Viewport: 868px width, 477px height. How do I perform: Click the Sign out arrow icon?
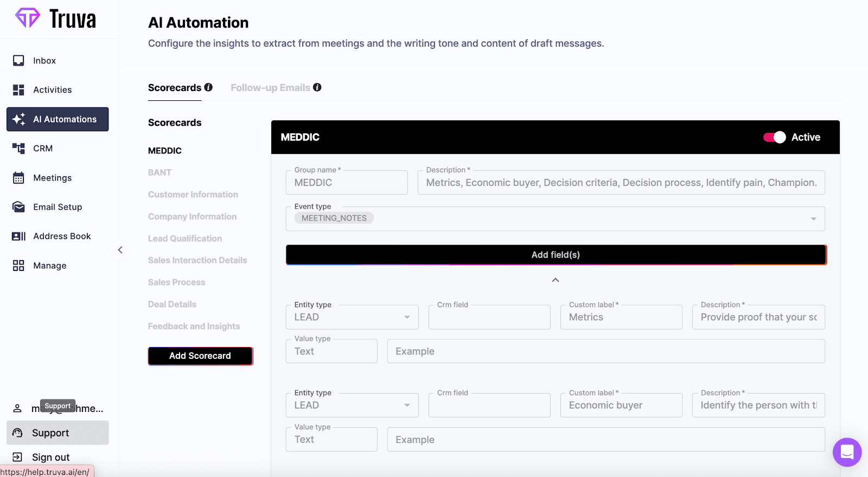pyautogui.click(x=17, y=457)
